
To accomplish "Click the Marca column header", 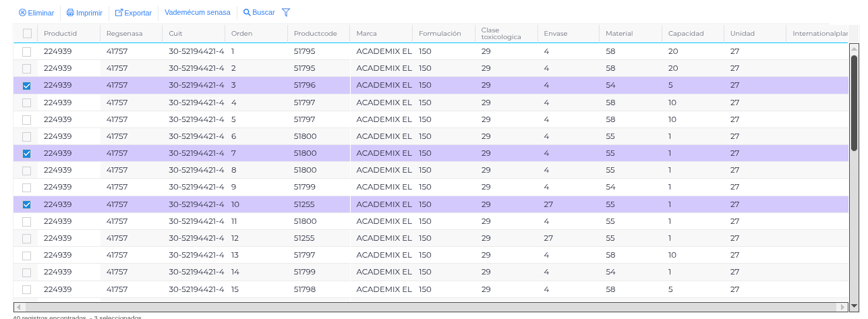I will [366, 34].
